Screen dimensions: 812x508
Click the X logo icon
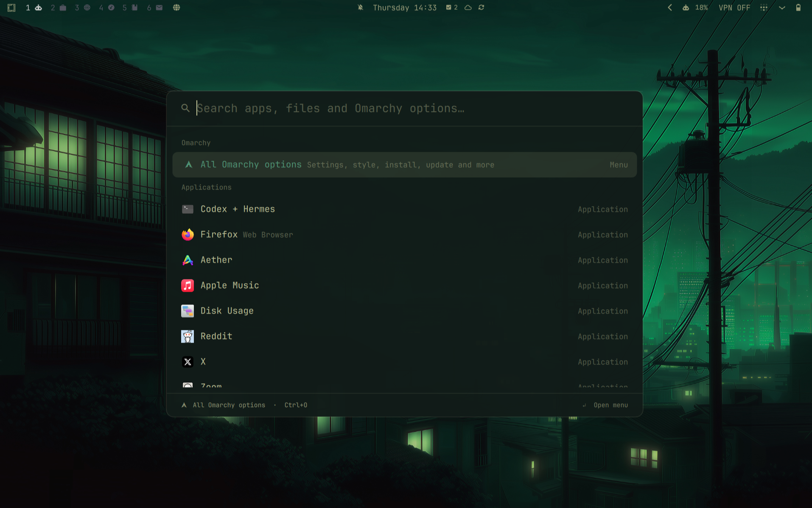pyautogui.click(x=188, y=362)
